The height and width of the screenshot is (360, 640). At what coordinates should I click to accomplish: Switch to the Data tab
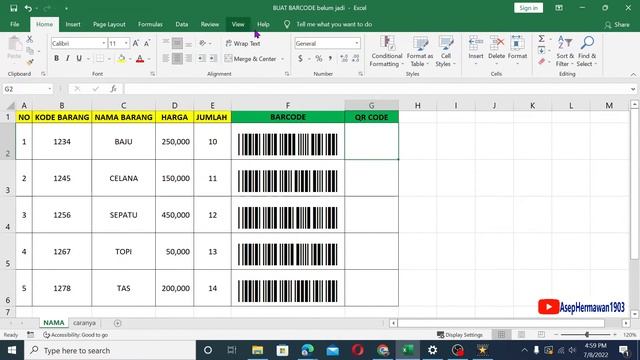click(x=182, y=24)
